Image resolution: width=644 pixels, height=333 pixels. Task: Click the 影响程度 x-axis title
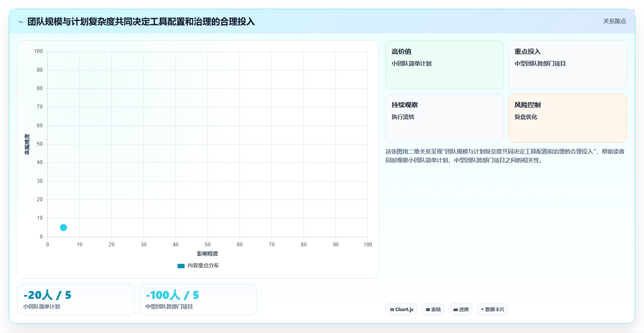point(208,254)
